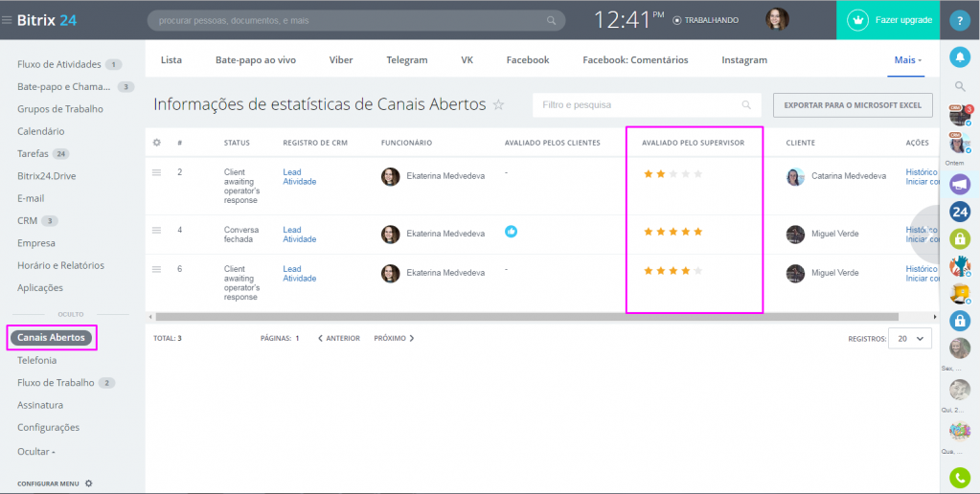This screenshot has height=494, width=980.
Task: Open Histórico link in row 6
Action: tap(922, 269)
